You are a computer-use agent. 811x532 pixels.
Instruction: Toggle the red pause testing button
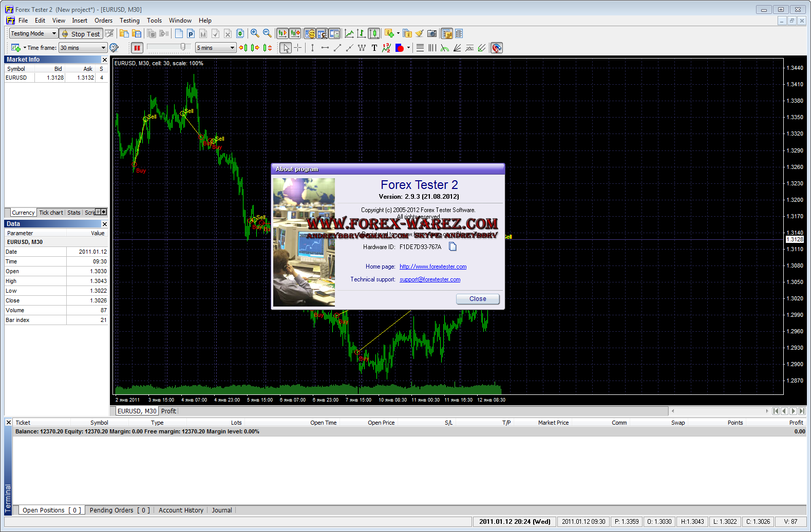coord(137,48)
